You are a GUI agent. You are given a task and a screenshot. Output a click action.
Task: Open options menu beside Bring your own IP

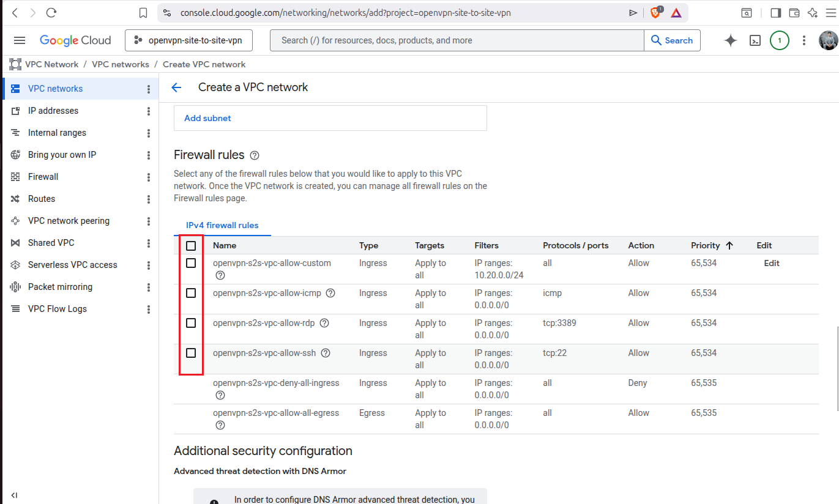point(149,155)
